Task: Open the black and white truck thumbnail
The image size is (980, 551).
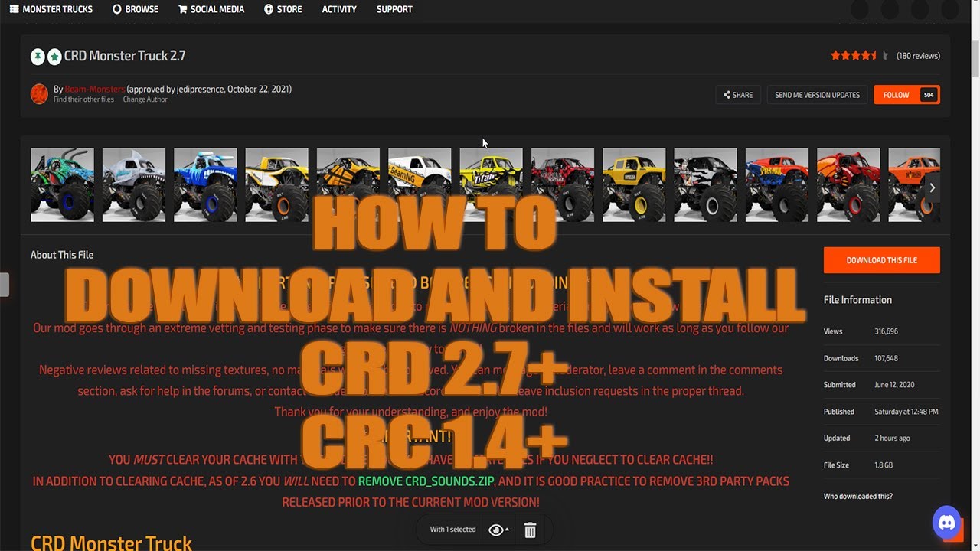Action: click(x=705, y=185)
